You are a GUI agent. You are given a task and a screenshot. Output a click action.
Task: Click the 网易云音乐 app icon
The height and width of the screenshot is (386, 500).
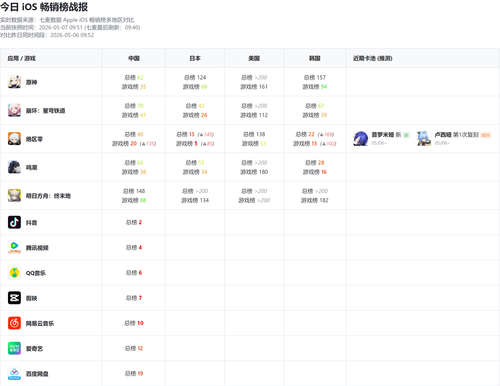[14, 323]
